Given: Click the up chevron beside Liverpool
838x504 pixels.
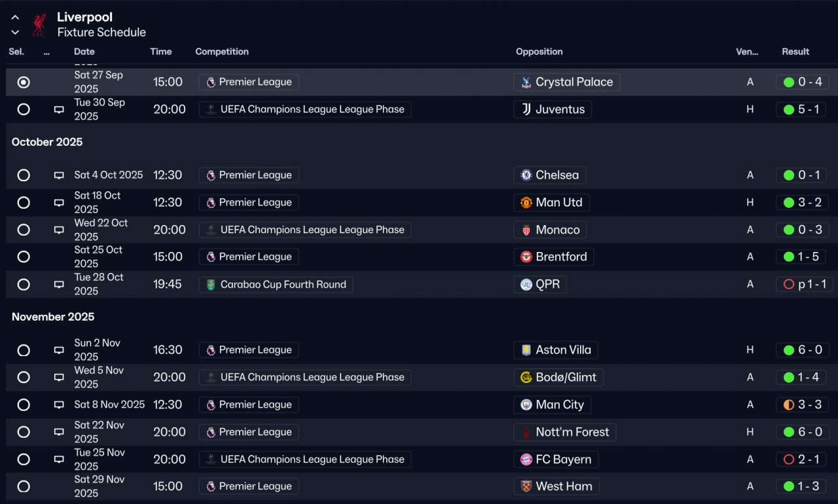Looking at the screenshot, I should coord(15,18).
